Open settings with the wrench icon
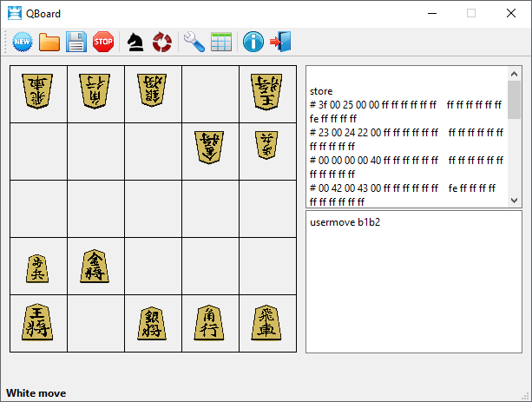Viewport: 532px width, 402px height. tap(194, 42)
